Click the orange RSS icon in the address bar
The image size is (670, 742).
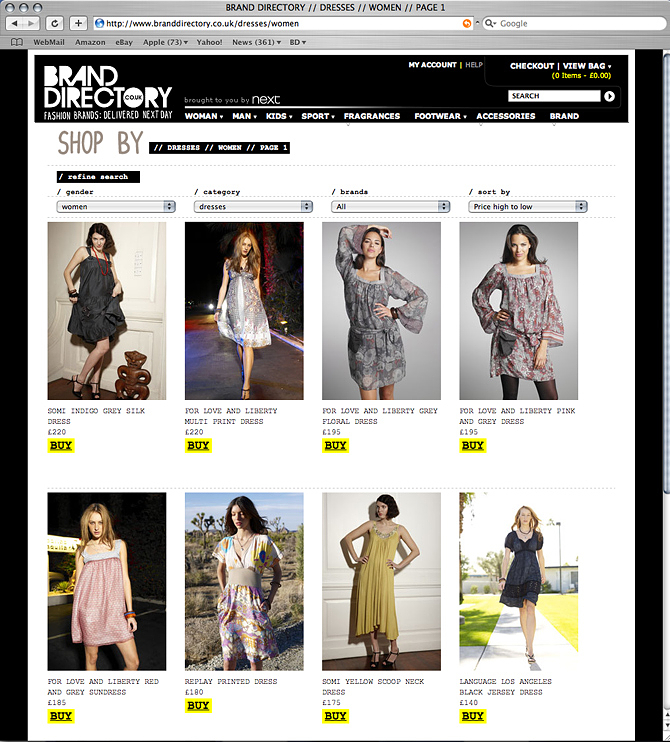tap(467, 23)
